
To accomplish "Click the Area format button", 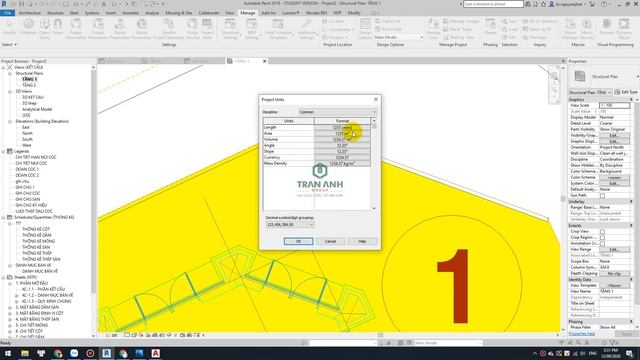I will (x=342, y=133).
